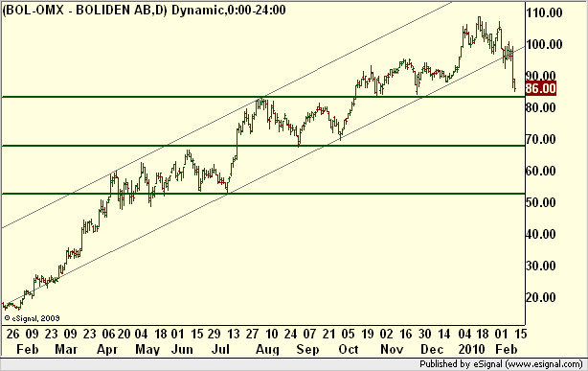Select the red 86.00 current price label
This screenshot has height=371, width=588.
541,88
